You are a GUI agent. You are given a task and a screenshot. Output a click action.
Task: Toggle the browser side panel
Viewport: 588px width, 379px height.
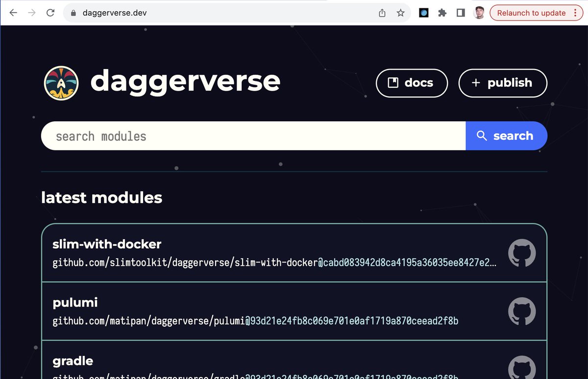pyautogui.click(x=461, y=13)
